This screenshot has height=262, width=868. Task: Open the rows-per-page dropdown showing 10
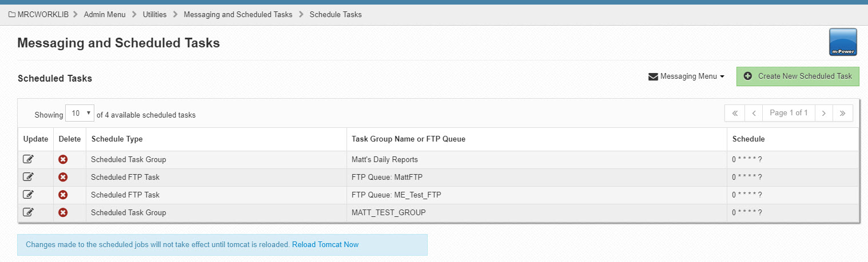click(79, 114)
